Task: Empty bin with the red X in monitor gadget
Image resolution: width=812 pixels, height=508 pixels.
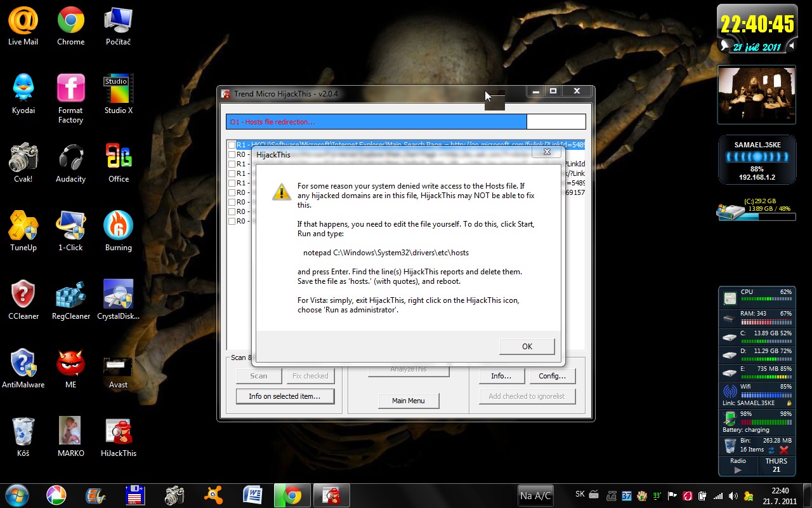Action: tap(784, 450)
